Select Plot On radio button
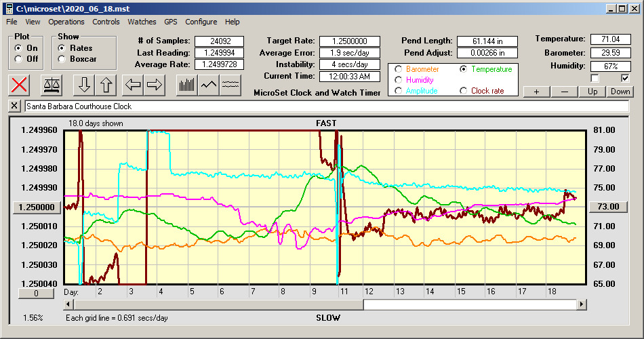 (x=18, y=48)
